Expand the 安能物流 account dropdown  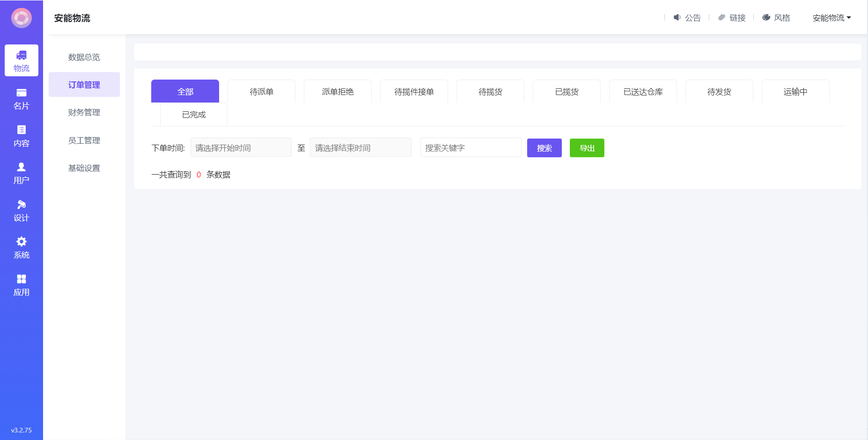point(831,18)
